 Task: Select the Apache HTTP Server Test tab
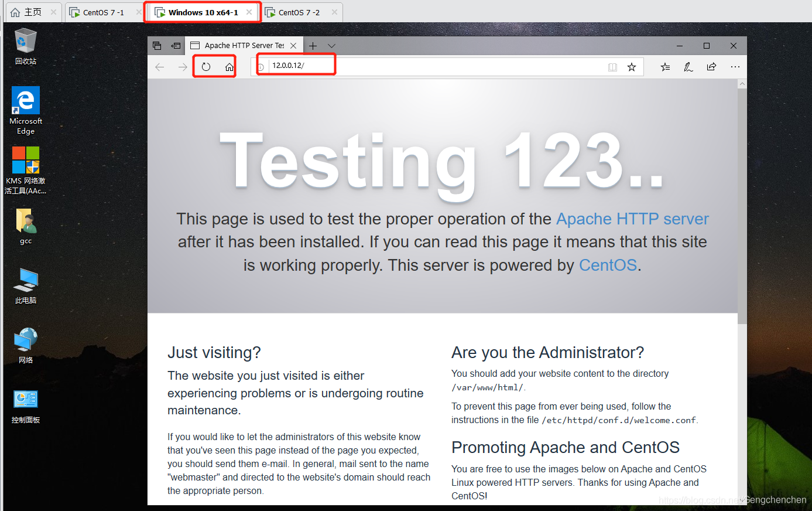pyautogui.click(x=244, y=46)
